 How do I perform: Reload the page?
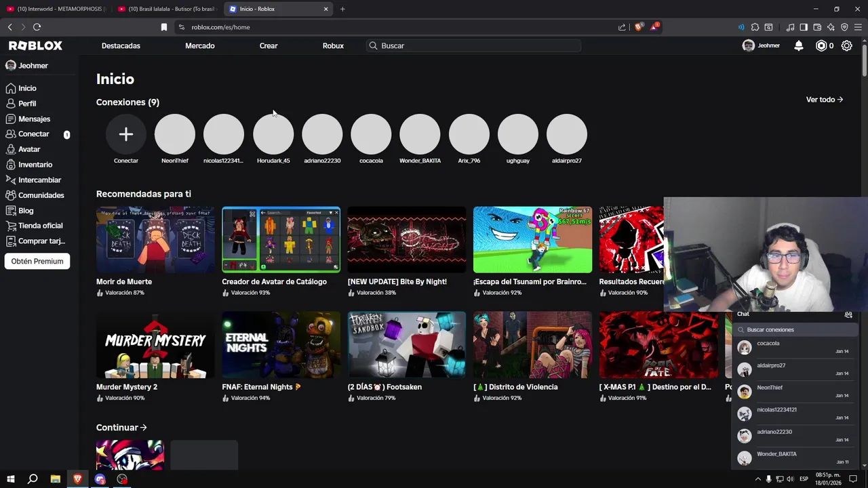point(37,27)
